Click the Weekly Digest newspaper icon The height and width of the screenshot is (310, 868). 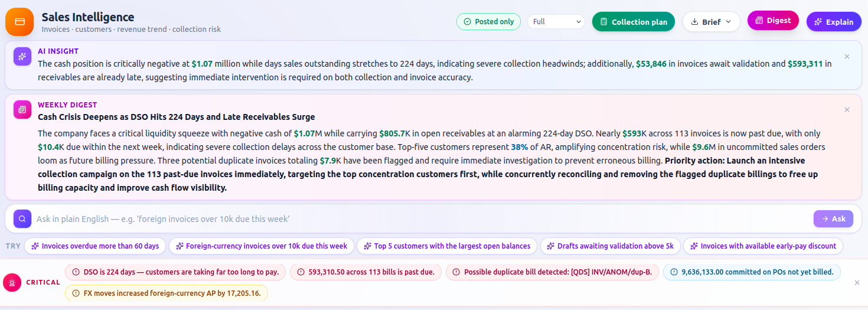(22, 109)
